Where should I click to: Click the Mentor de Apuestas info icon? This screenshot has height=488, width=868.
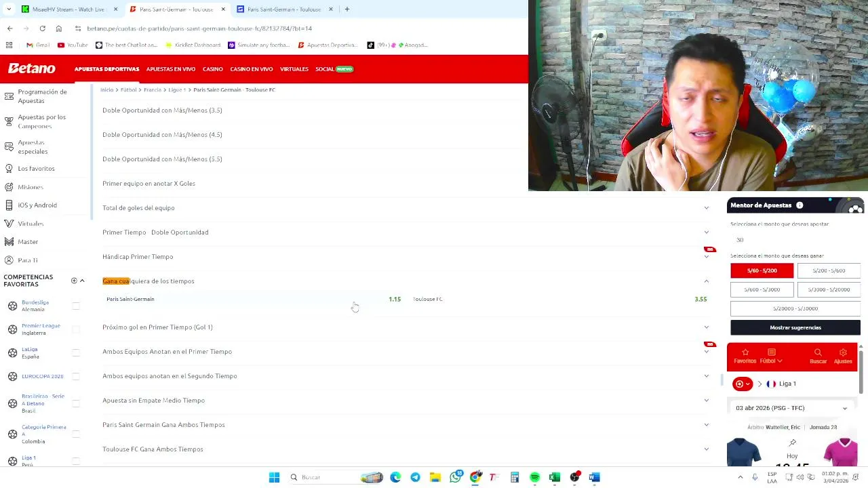(x=800, y=205)
